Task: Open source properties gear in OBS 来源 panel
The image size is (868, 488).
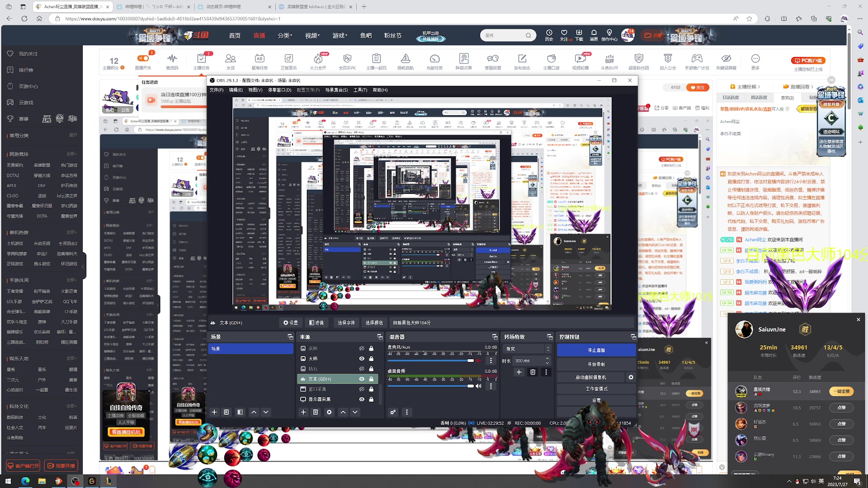Action: pos(329,412)
